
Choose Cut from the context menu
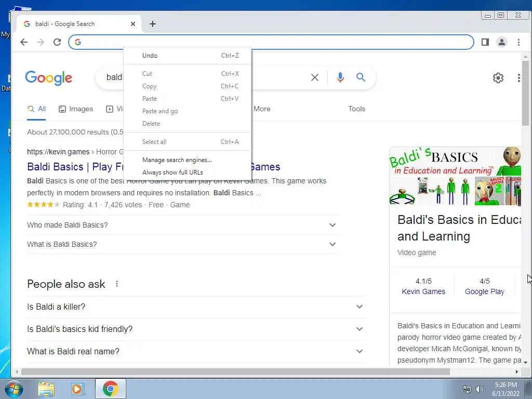pyautogui.click(x=187, y=74)
